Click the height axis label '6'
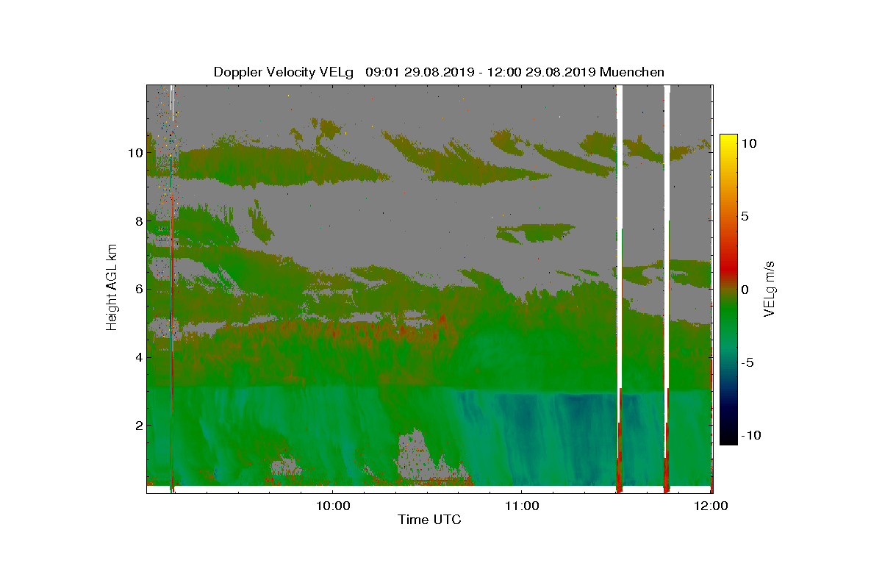882x588 pixels. pyautogui.click(x=137, y=289)
